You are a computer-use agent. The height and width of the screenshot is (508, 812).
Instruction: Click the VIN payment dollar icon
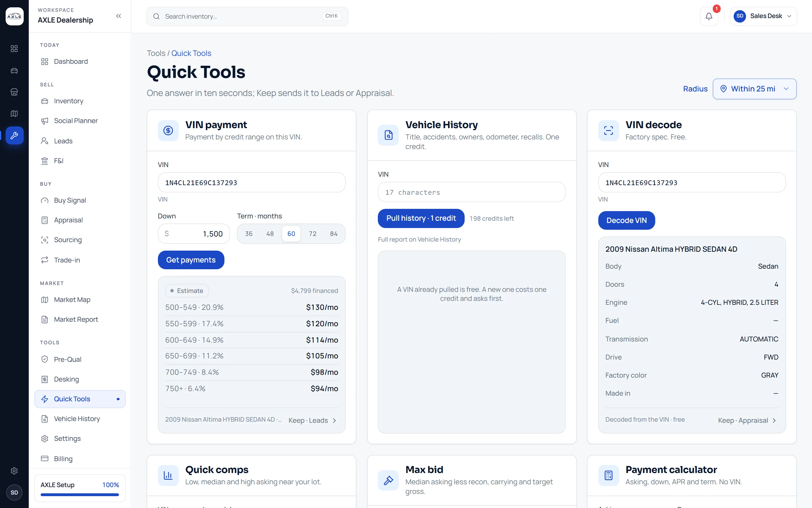(168, 130)
